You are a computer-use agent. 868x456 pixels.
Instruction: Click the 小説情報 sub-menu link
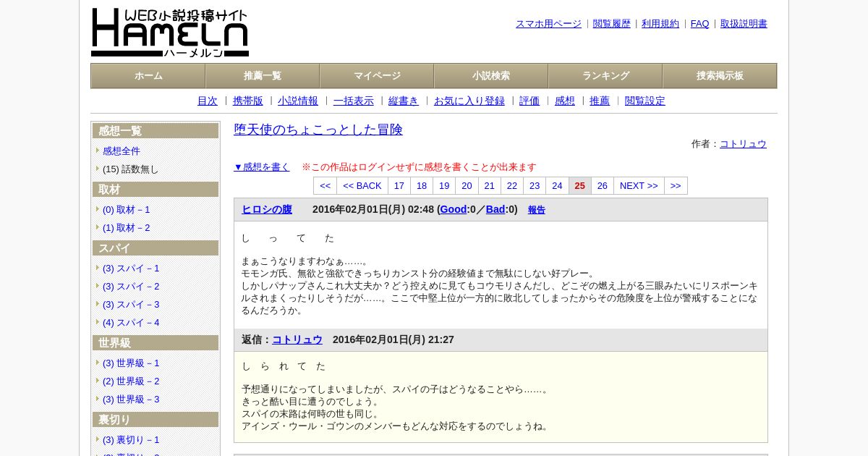[x=298, y=101]
